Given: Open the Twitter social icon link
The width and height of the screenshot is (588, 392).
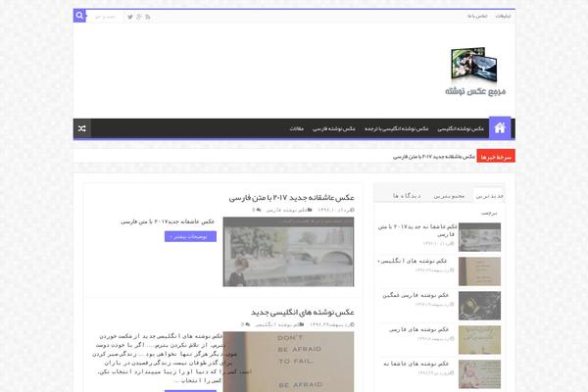Looking at the screenshot, I should click(130, 17).
